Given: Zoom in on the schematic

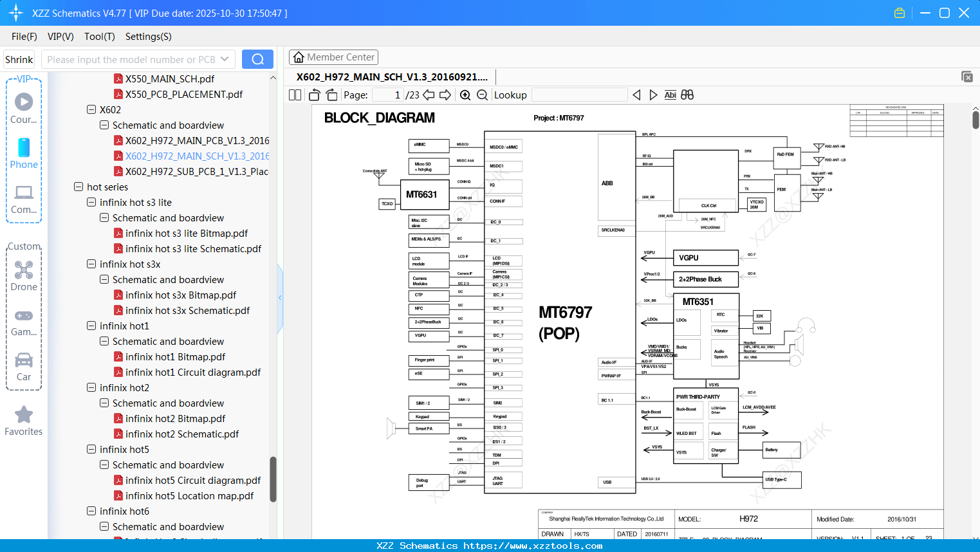Looking at the screenshot, I should click(465, 95).
